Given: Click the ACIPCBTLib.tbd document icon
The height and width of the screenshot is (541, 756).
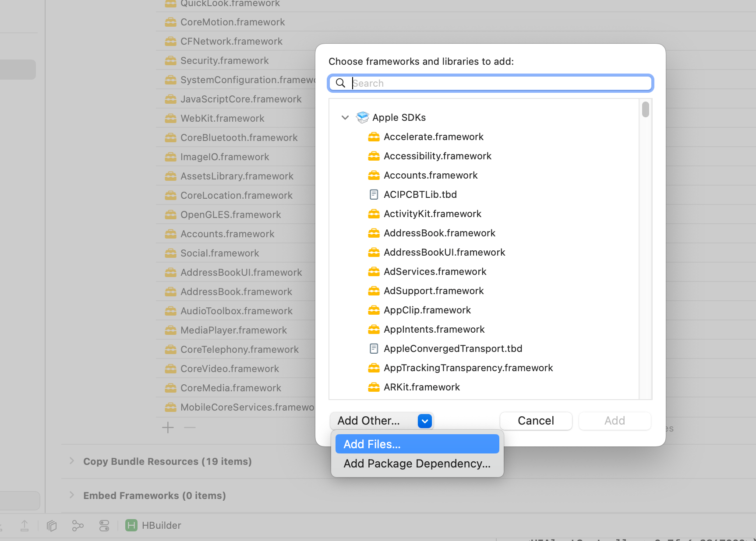Looking at the screenshot, I should click(x=374, y=194).
